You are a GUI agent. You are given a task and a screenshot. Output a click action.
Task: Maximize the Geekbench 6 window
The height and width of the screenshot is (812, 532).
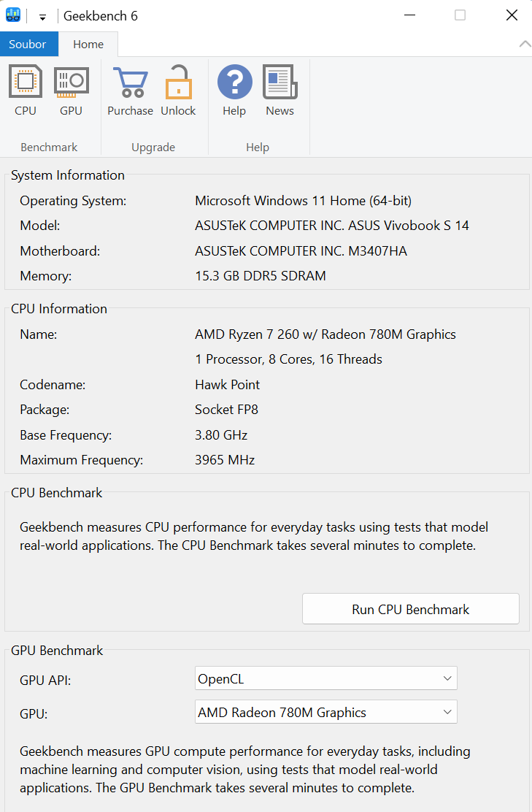460,15
